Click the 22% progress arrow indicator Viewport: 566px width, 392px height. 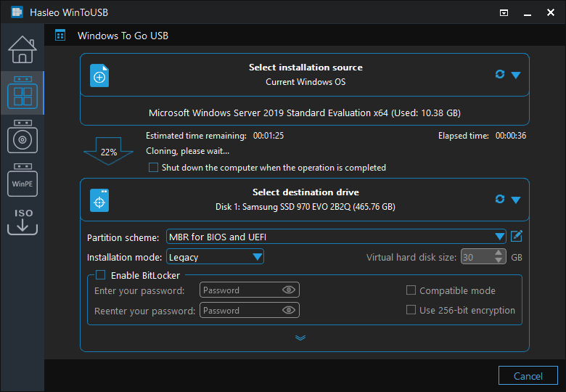pyautogui.click(x=108, y=151)
